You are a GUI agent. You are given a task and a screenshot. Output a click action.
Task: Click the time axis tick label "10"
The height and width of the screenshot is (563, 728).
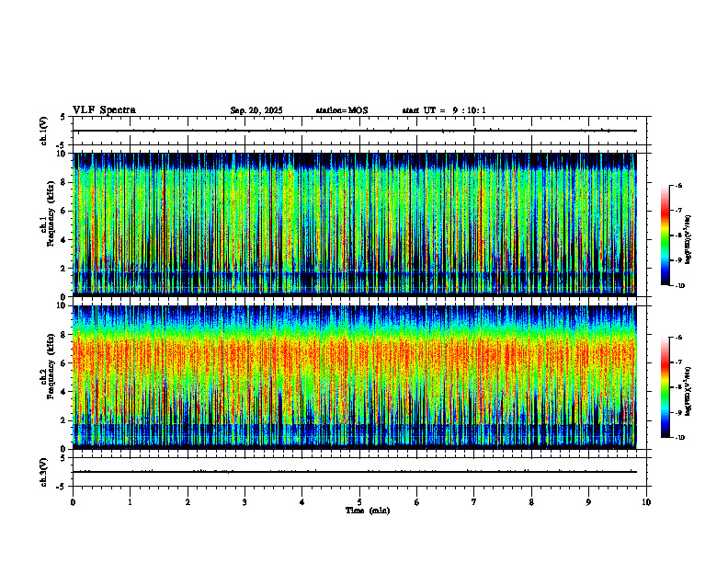[646, 502]
